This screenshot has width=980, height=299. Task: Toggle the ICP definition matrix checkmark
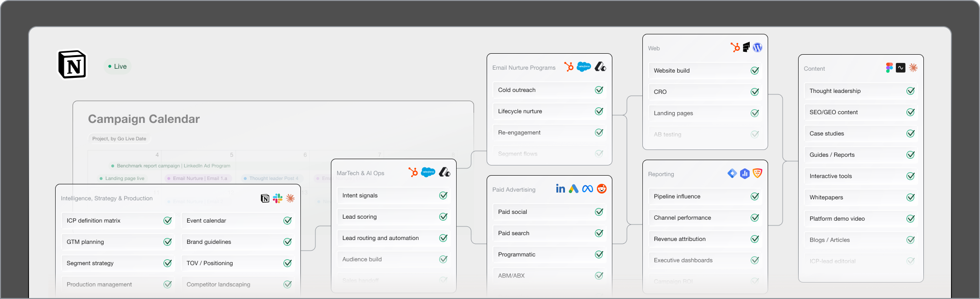click(167, 221)
